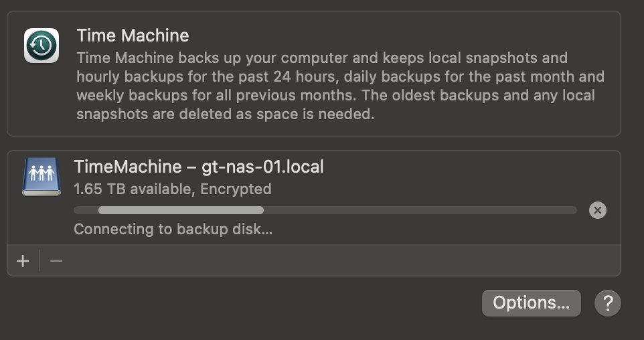Open the Options... dialog
This screenshot has width=644, height=340.
pyautogui.click(x=531, y=303)
